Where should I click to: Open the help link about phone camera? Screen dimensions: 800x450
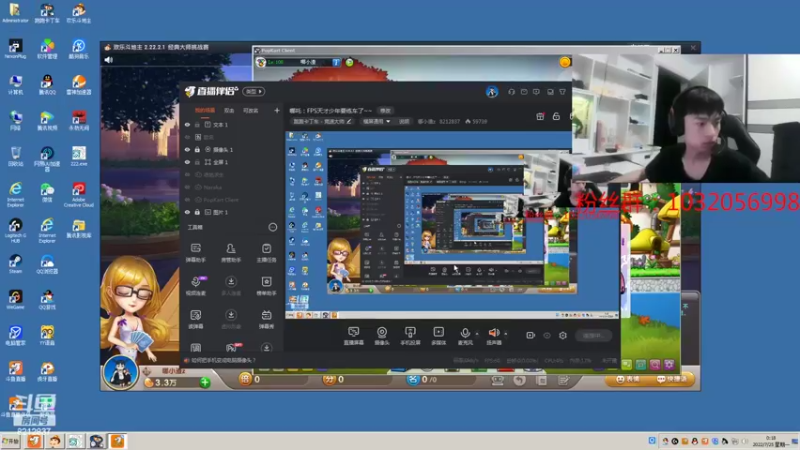(x=223, y=360)
